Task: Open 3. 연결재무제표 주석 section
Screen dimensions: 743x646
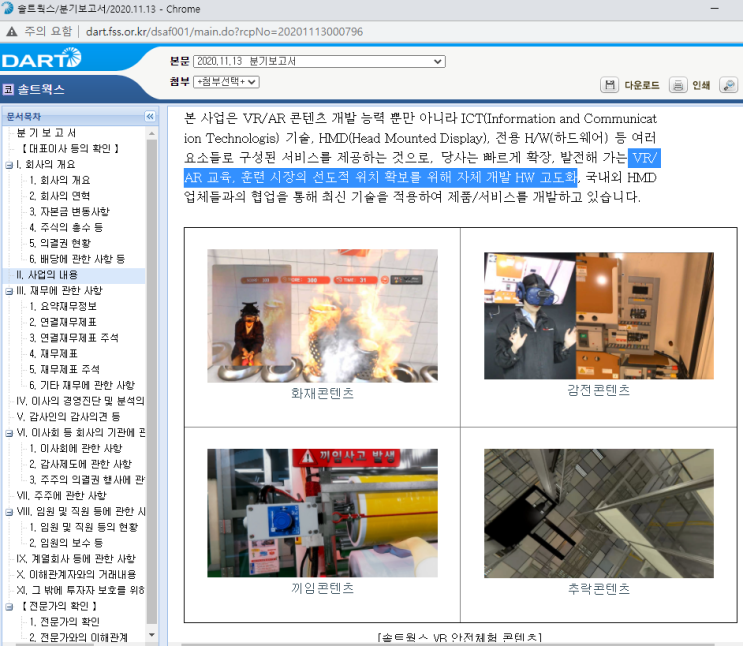Action: pos(74,338)
